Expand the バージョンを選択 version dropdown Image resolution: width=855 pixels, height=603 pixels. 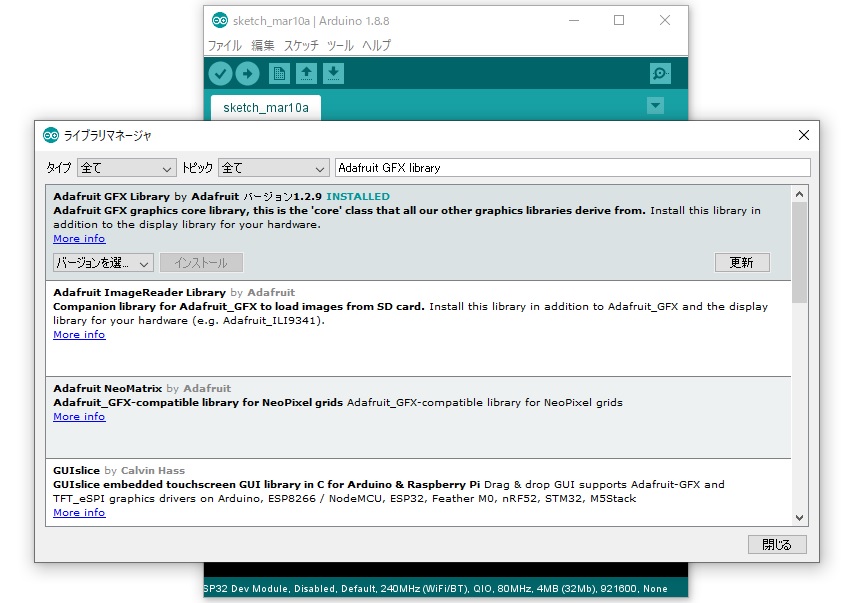click(103, 263)
